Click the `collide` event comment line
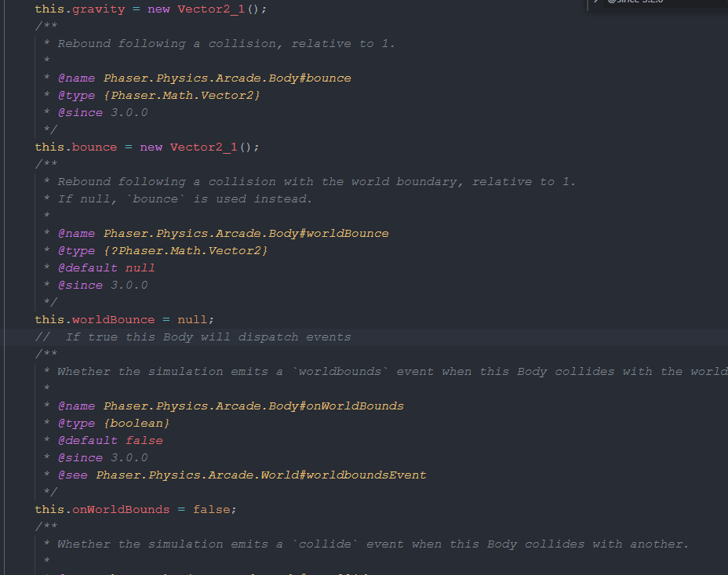 373,544
